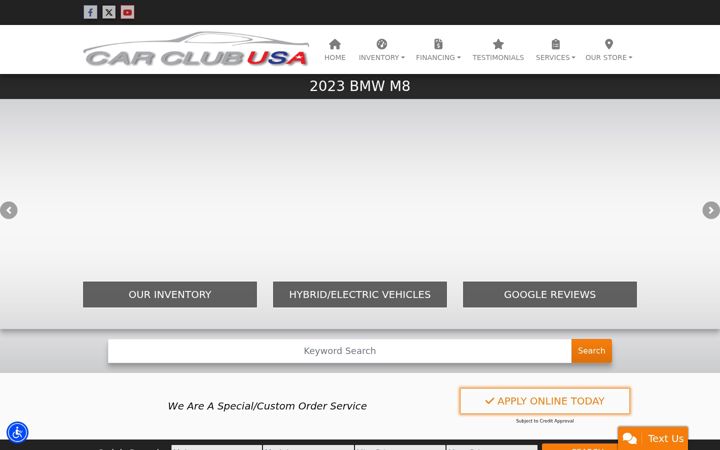Go to previous slide arrow
Viewport: 720px width, 450px height.
click(9, 210)
